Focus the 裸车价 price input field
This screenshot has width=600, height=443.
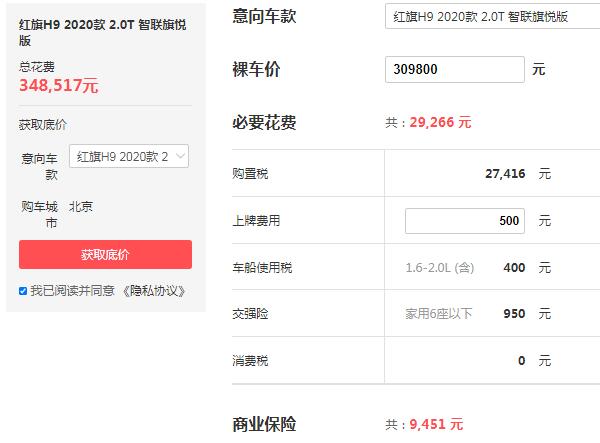(454, 70)
